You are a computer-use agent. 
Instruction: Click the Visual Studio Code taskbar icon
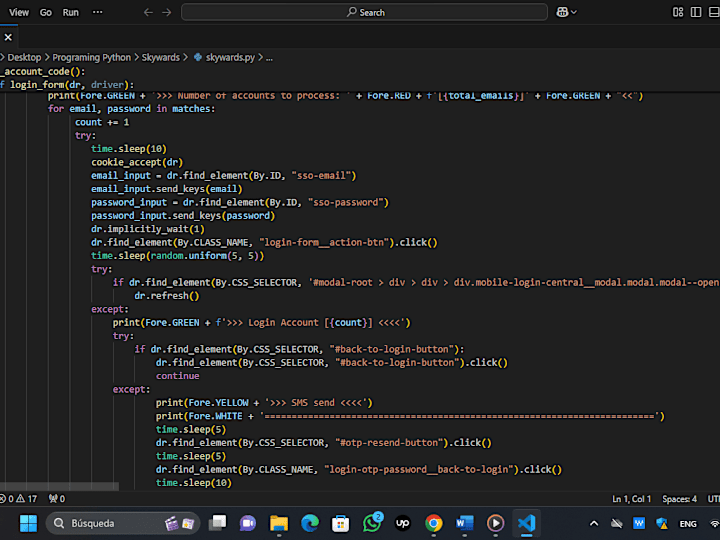coord(527,523)
